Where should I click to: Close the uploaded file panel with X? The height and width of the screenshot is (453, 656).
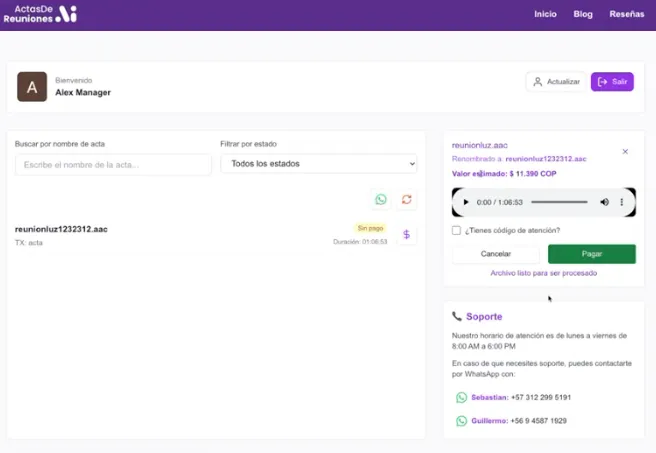coord(625,152)
